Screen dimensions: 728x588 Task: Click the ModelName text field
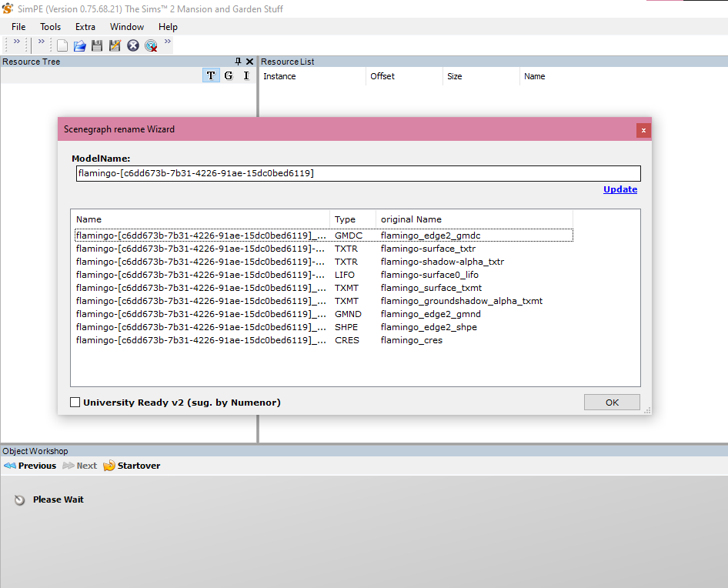[x=358, y=174]
